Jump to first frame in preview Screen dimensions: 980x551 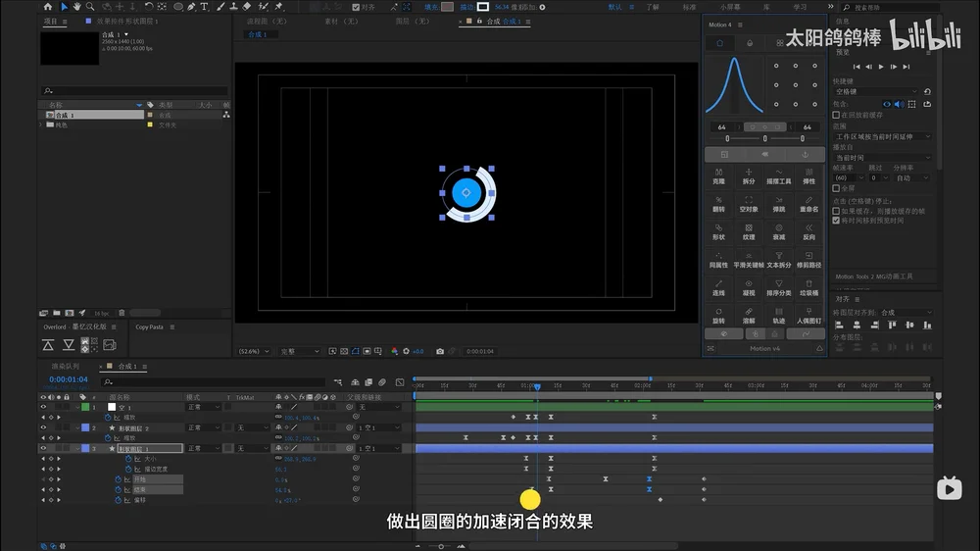click(x=857, y=67)
